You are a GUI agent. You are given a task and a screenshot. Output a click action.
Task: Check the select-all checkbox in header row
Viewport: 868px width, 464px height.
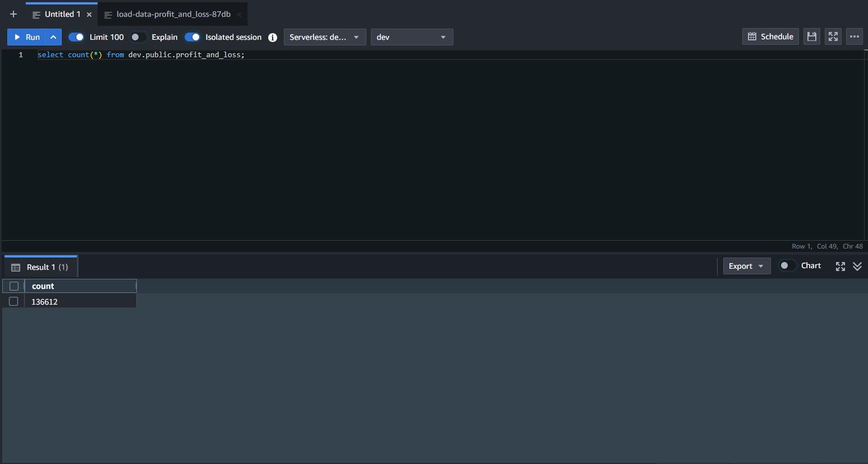(x=14, y=286)
